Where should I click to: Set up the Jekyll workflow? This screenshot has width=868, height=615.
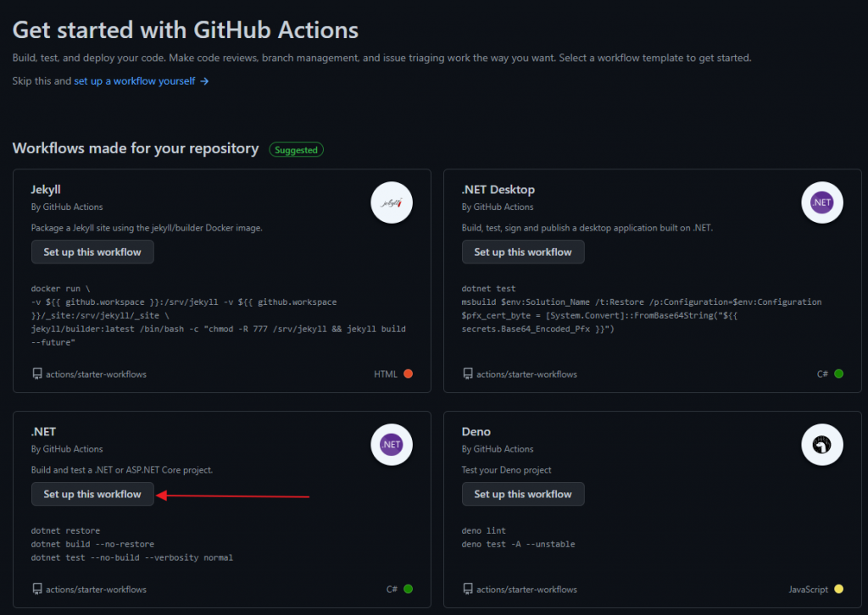[x=92, y=252]
